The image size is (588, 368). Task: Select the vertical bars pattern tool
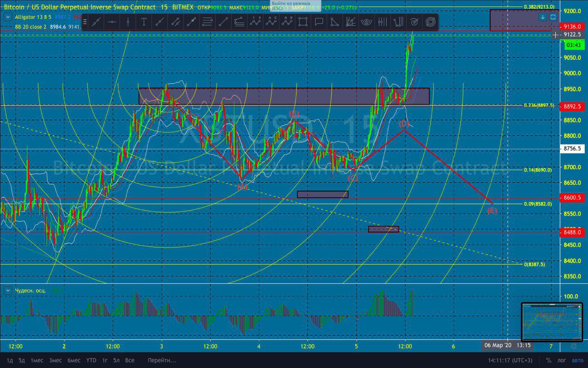coord(382,22)
